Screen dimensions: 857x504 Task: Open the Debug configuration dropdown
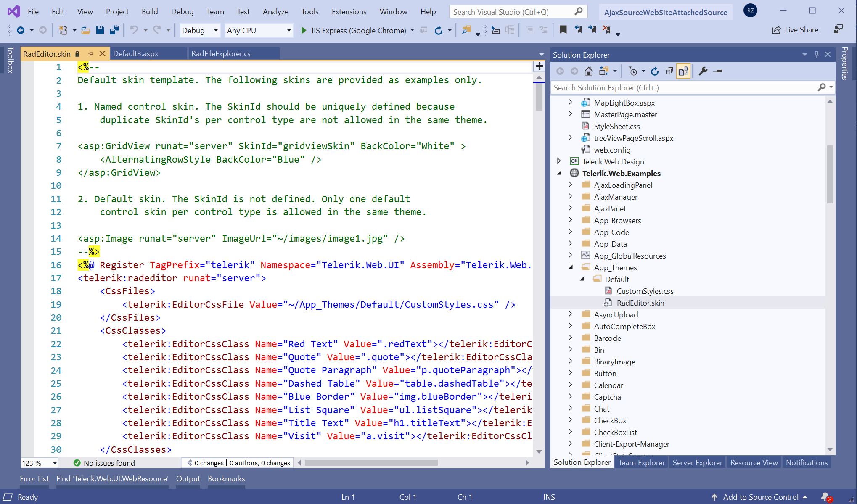pos(200,30)
